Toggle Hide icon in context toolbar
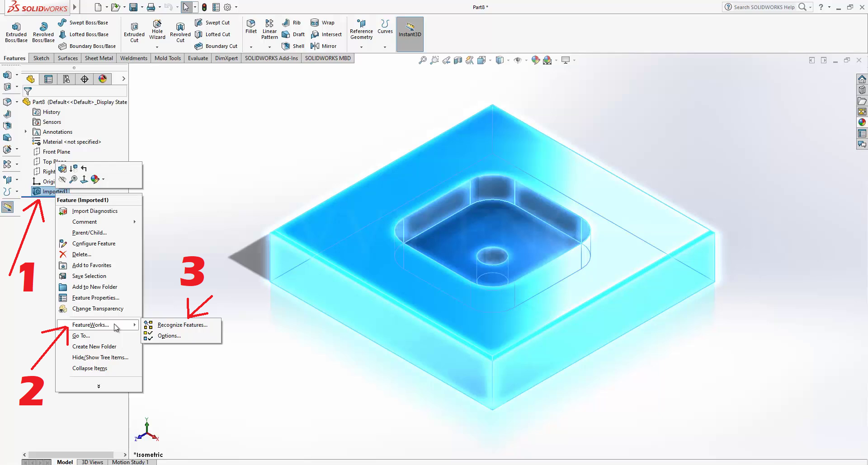Screen dimensions: 868x465 62,179
